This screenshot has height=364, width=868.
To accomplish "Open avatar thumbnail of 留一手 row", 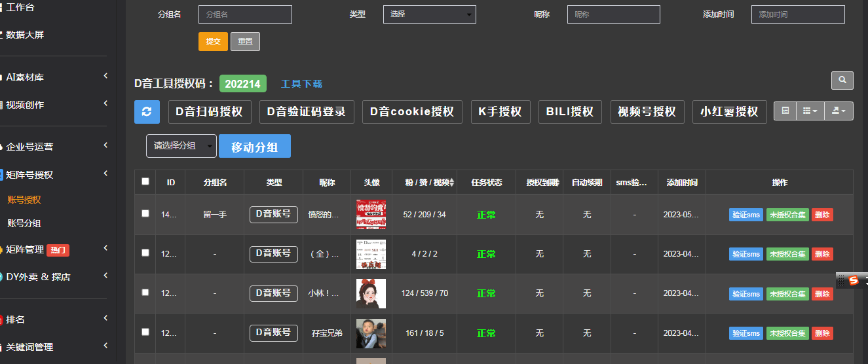I will coord(371,214).
